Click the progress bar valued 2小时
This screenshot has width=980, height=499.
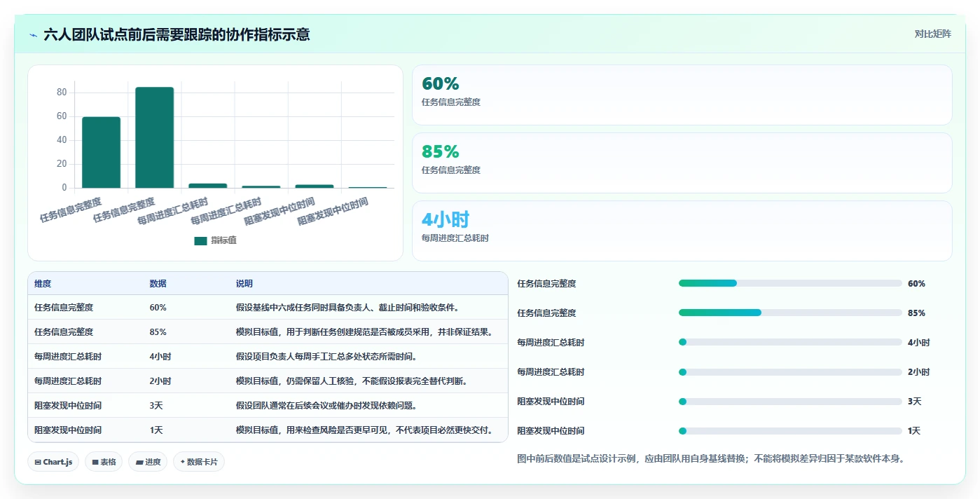(790, 371)
